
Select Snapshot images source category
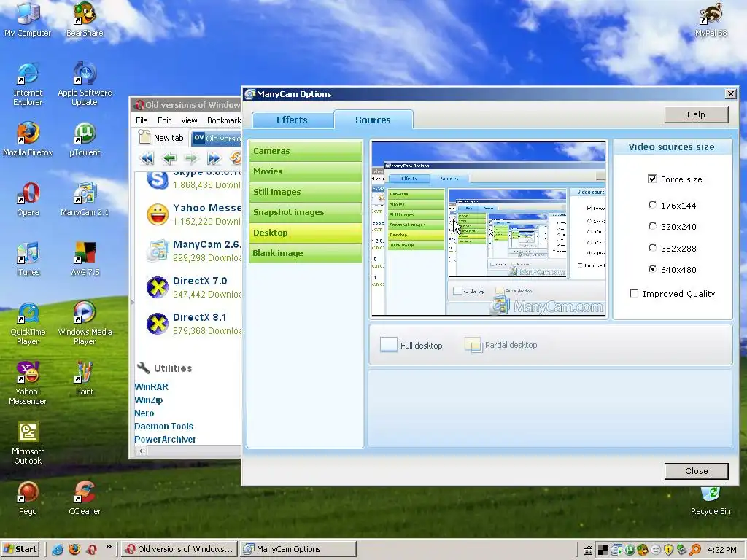[306, 212]
